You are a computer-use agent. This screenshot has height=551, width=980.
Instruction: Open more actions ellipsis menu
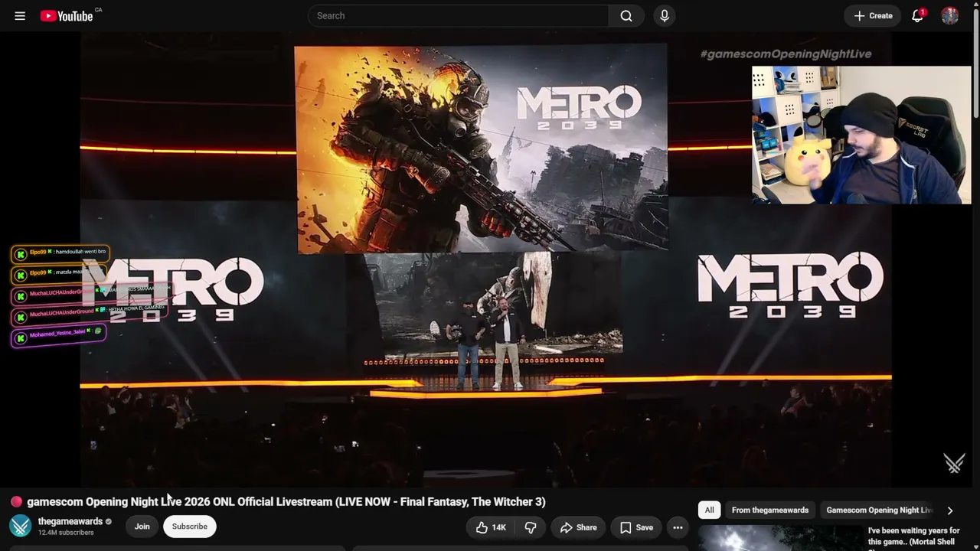[678, 527]
